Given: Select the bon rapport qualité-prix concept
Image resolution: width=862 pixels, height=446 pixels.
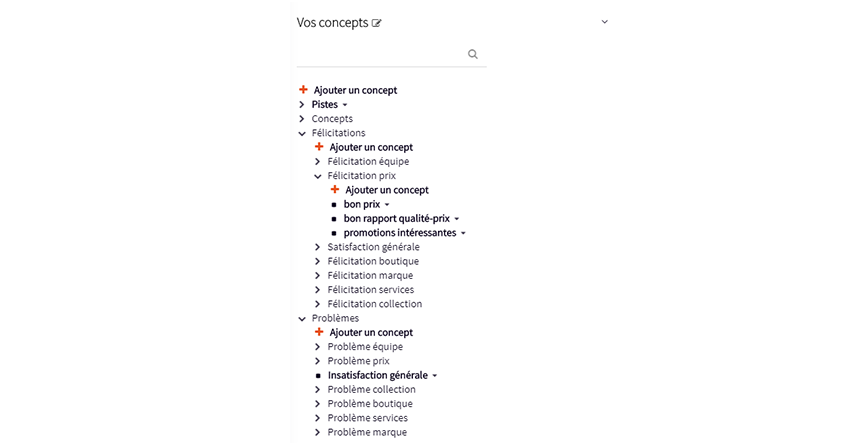Looking at the screenshot, I should [x=396, y=218].
